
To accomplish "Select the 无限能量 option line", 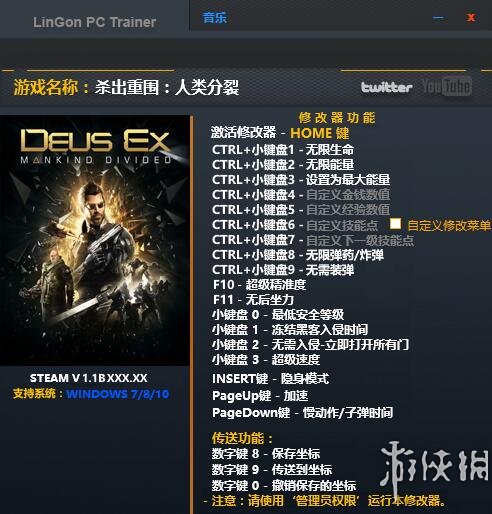I will point(283,165).
